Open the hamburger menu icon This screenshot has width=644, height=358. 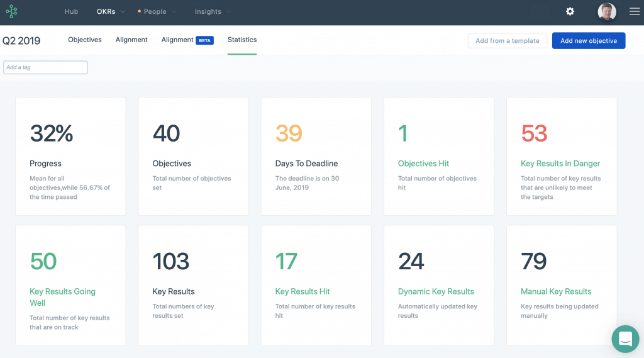(x=635, y=11)
